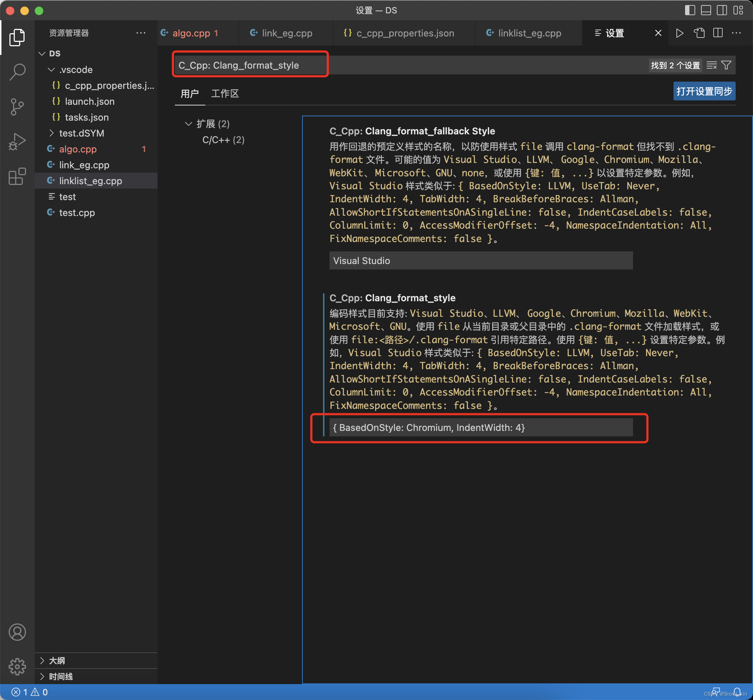Switch to c_cpp_properties.json editor tab
Image resolution: width=753 pixels, height=700 pixels.
pos(404,33)
